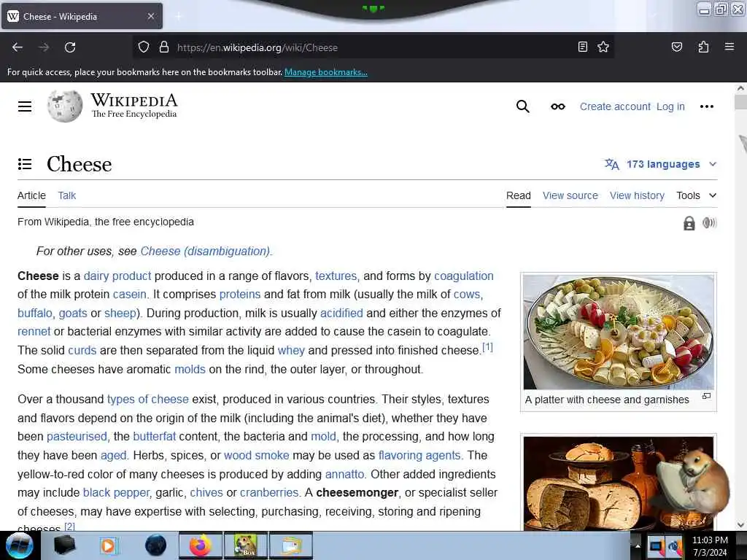Click the page scrollbar up arrow
747x560 pixels.
(740, 88)
